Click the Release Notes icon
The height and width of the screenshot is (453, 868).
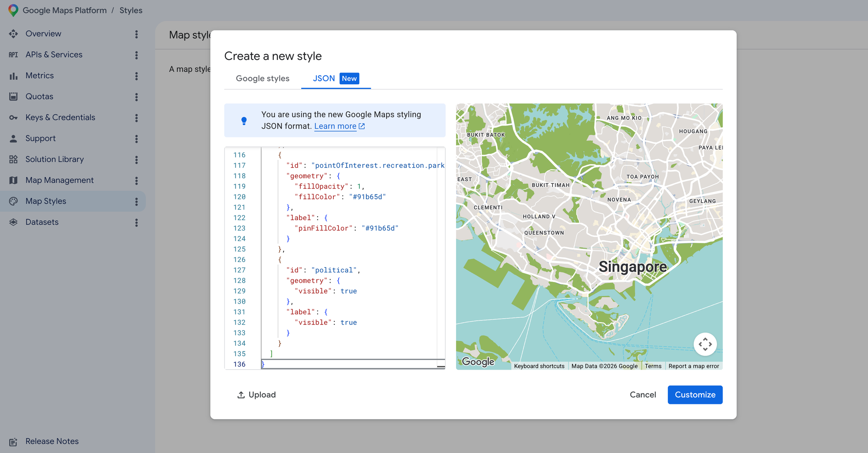click(13, 442)
